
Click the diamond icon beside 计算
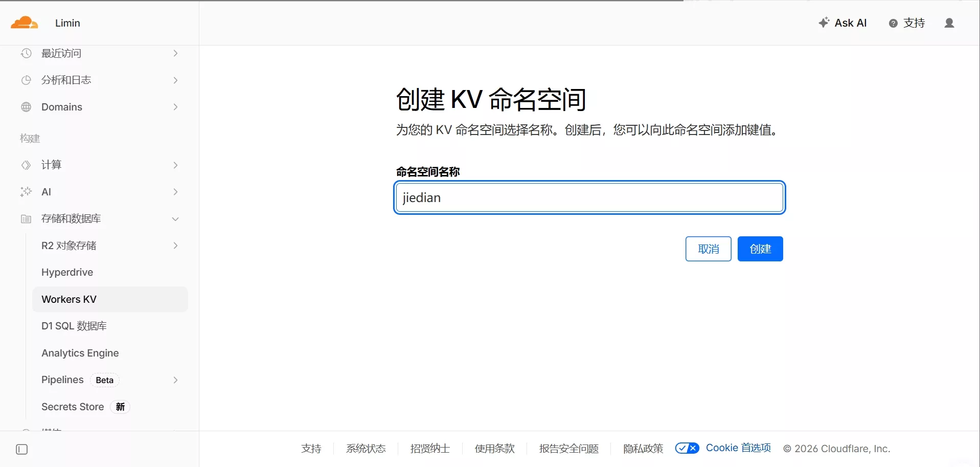point(26,165)
